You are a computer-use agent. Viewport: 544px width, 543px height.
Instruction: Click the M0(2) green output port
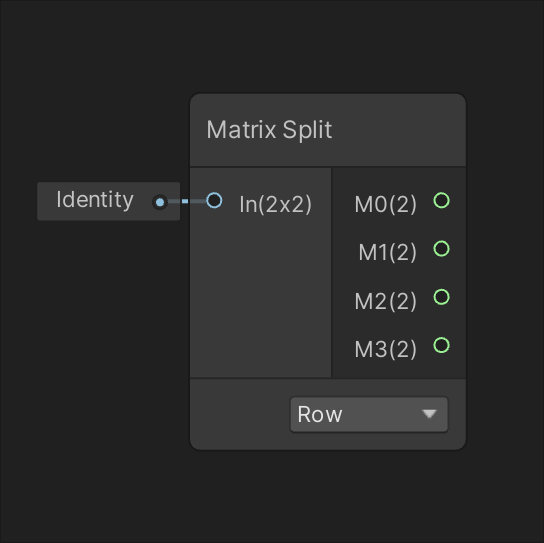(x=441, y=201)
